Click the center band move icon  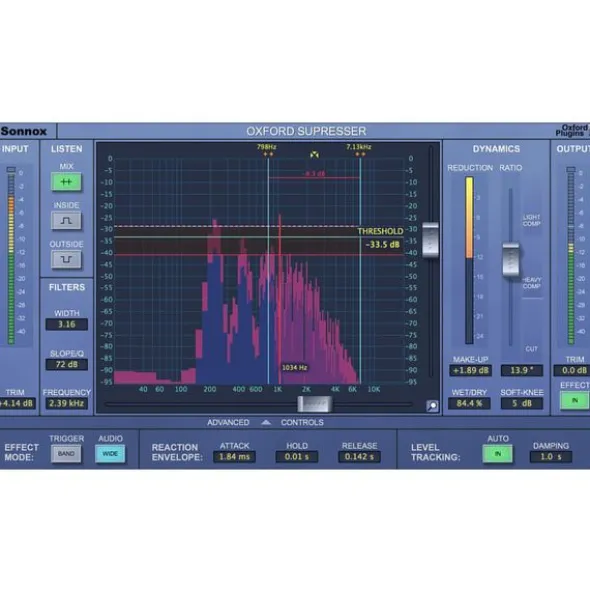[x=314, y=155]
